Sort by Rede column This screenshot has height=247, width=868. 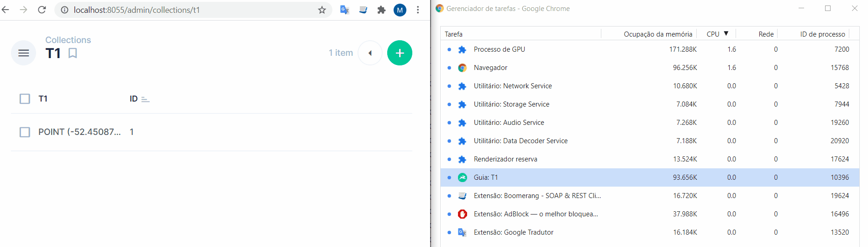(766, 34)
